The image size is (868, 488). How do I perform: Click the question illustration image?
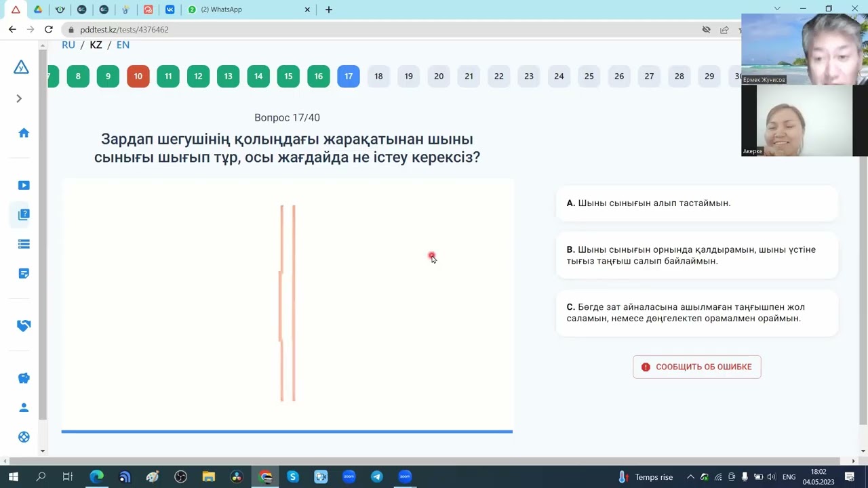287,304
